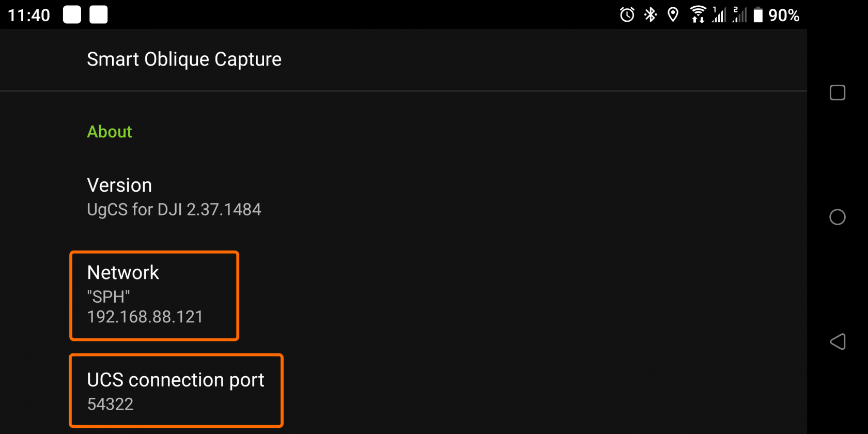The height and width of the screenshot is (434, 868).
Task: Tap the first white notification icon
Action: coord(72,14)
